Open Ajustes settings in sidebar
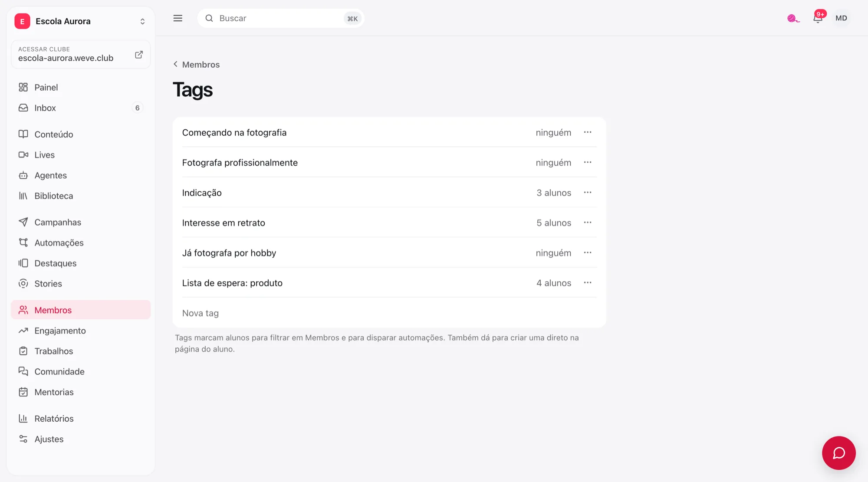The image size is (868, 482). click(x=81, y=439)
